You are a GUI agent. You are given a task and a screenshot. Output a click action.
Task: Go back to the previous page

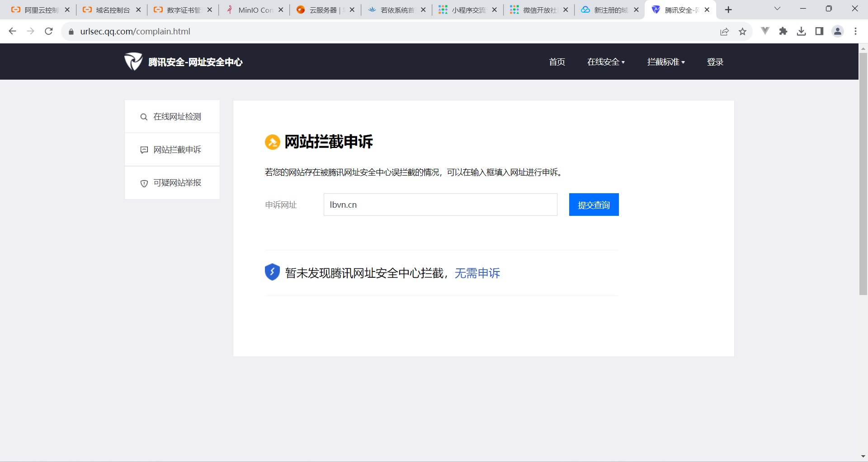point(13,31)
